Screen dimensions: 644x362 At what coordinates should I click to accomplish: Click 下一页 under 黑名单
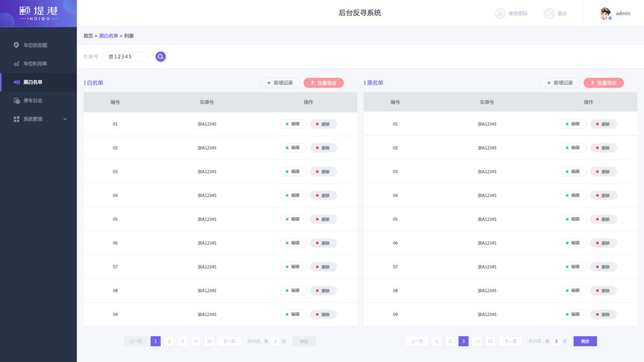510,341
